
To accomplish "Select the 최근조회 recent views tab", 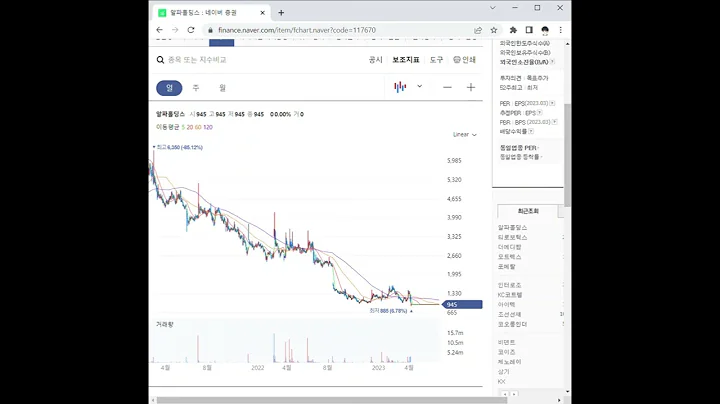I will click(x=528, y=211).
